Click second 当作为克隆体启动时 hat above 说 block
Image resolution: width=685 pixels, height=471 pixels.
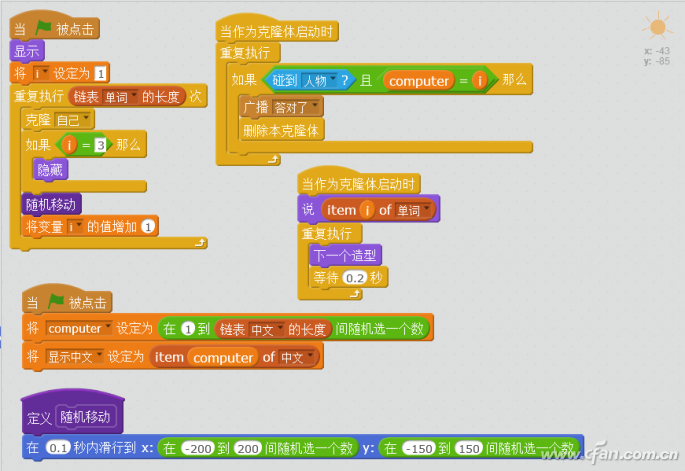[x=359, y=183]
